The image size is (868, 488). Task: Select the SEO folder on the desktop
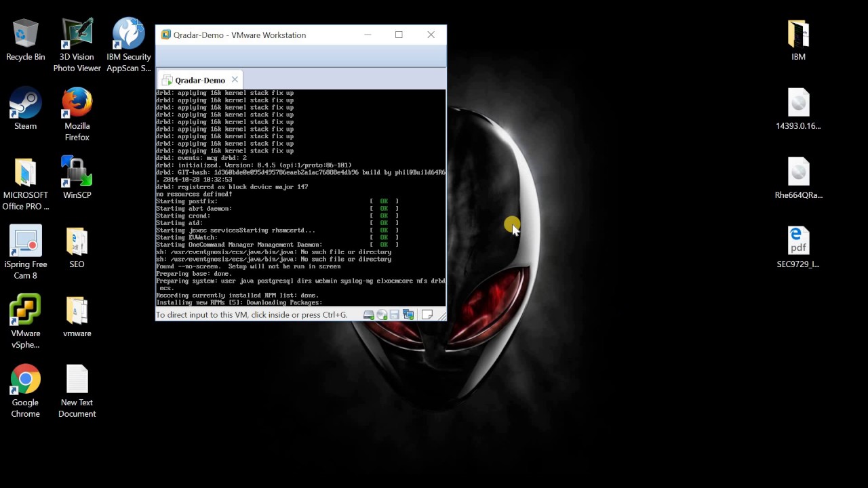[x=77, y=247]
